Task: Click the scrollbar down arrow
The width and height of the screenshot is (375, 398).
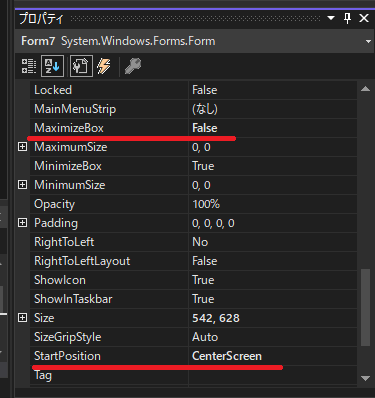Action: coord(365,378)
